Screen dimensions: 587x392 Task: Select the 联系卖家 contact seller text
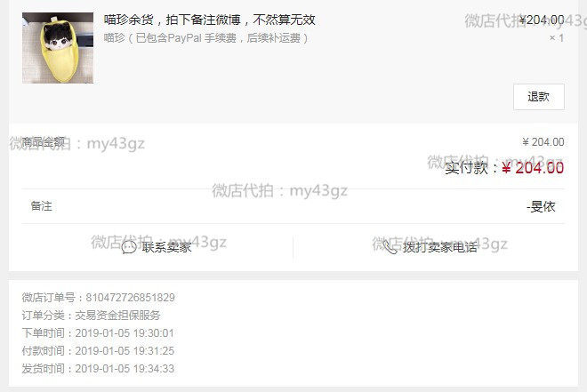pos(166,247)
